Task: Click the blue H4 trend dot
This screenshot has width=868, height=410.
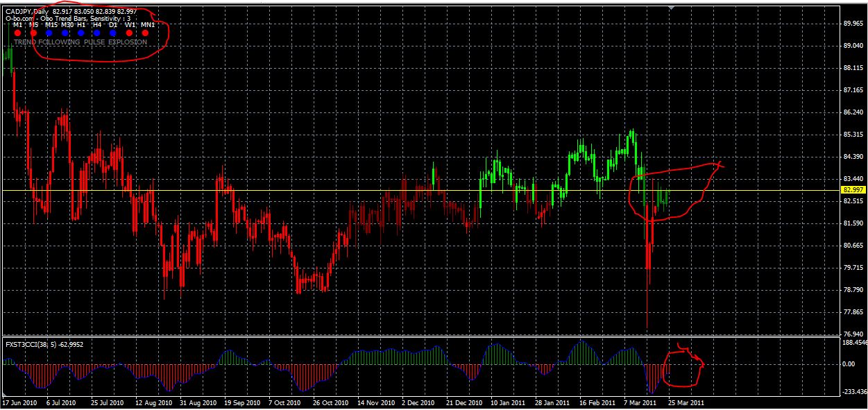Action: (x=97, y=33)
